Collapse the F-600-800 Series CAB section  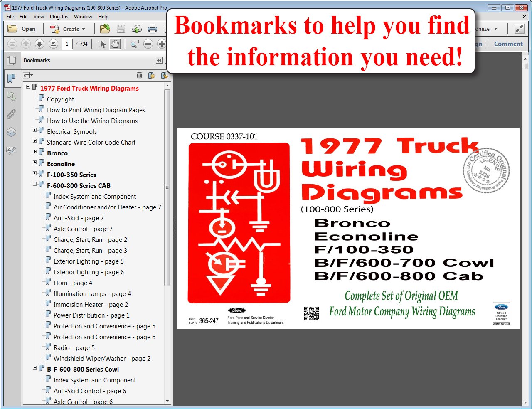click(35, 184)
